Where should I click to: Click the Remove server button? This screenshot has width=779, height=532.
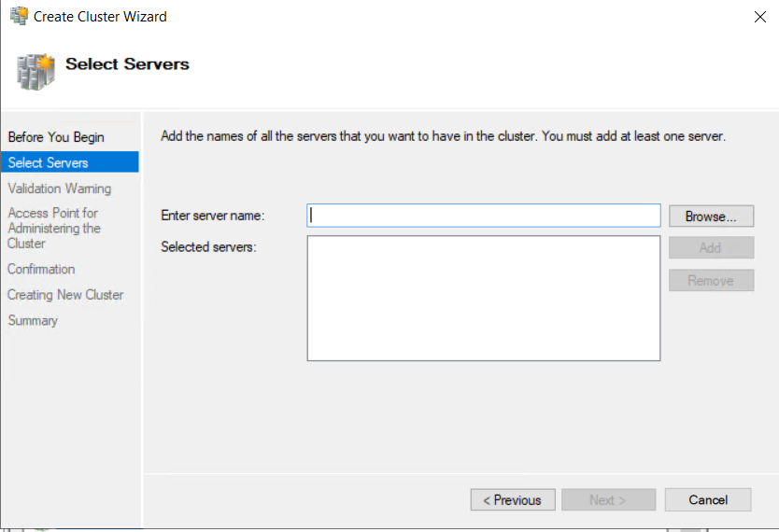(x=711, y=280)
